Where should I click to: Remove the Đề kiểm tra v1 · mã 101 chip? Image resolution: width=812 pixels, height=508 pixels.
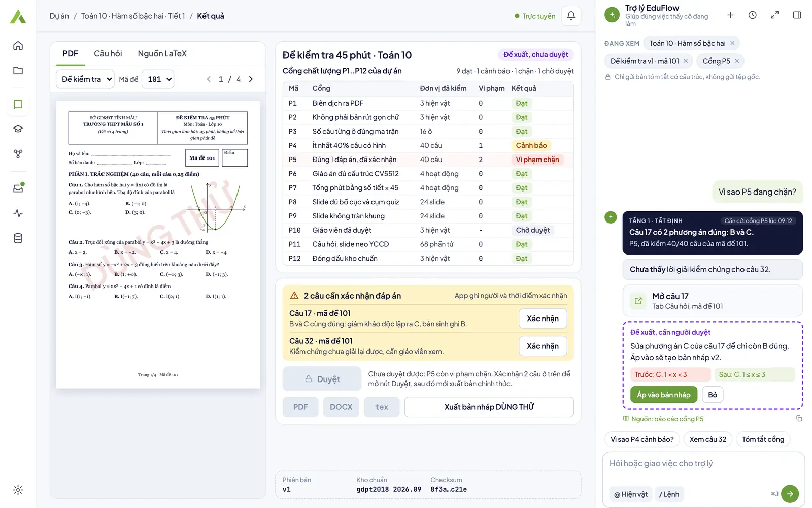pyautogui.click(x=686, y=61)
